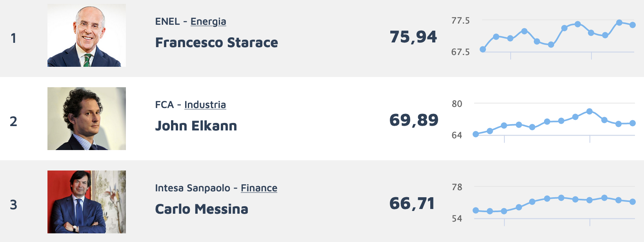
Task: Click the ENEL company label
Action: pyautogui.click(x=167, y=22)
